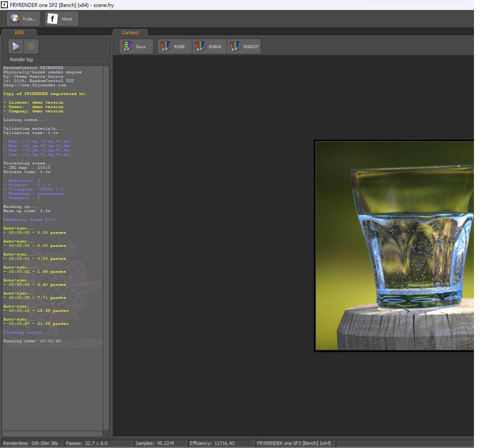Image resolution: width=500 pixels, height=448 pixels.
Task: Click the 'License: demo version' log line
Action: tap(33, 102)
